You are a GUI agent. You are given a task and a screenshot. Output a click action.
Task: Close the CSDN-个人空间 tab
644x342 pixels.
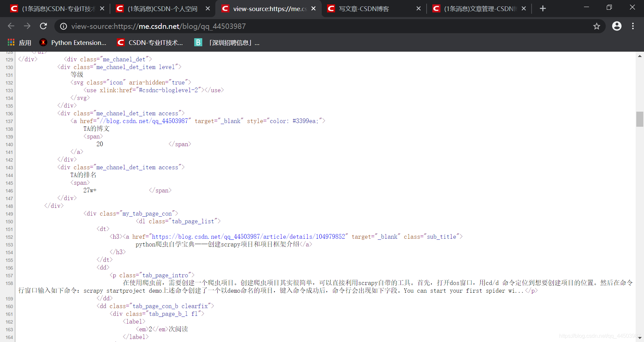click(208, 9)
